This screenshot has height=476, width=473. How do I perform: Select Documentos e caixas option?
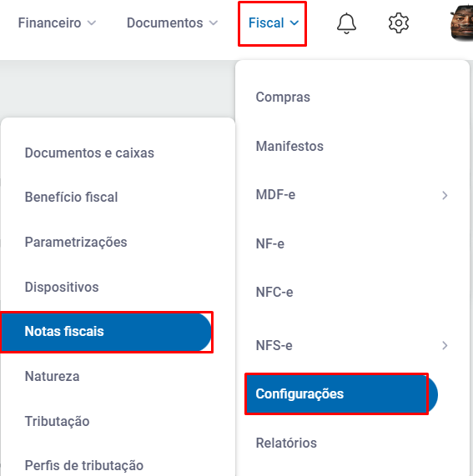click(x=118, y=153)
